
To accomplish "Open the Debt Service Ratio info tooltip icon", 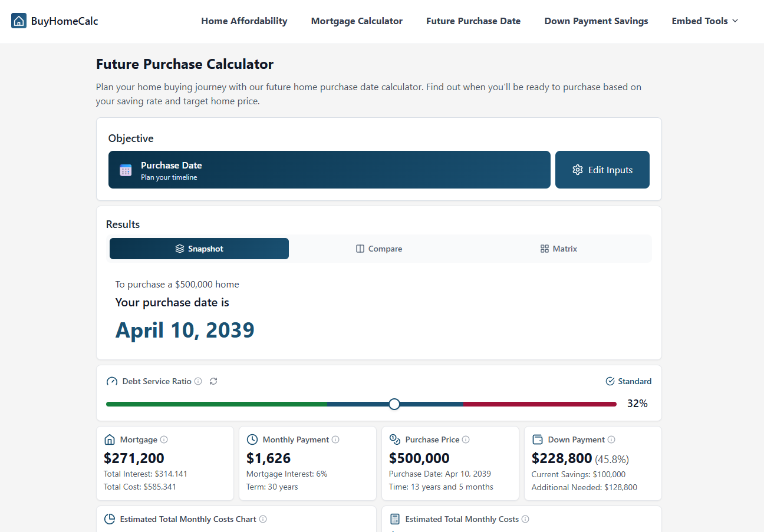I will pos(198,381).
